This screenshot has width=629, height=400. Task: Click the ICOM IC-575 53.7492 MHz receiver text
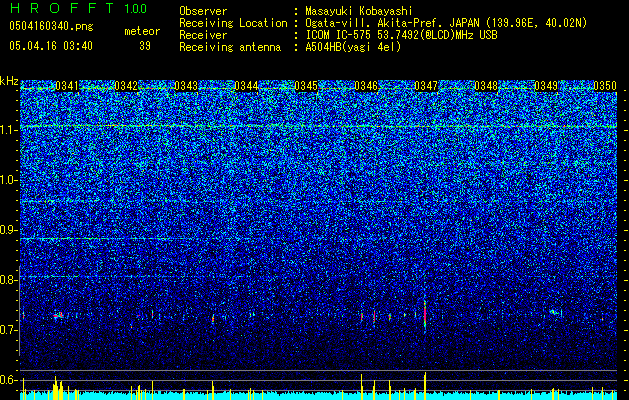tap(401, 35)
